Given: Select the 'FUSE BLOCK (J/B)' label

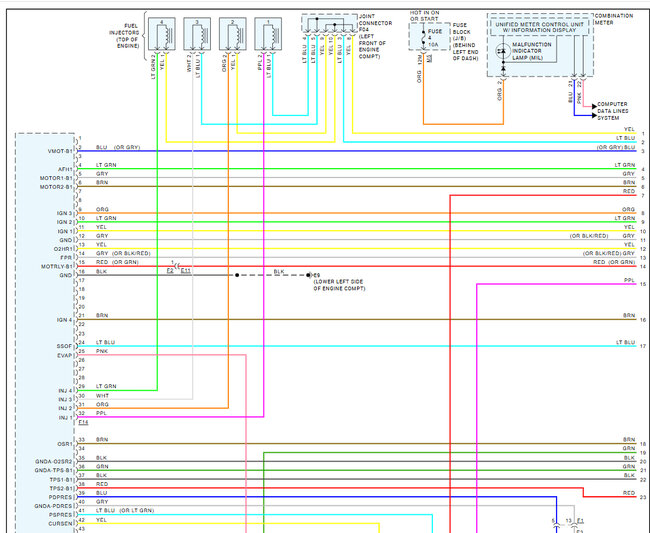Looking at the screenshot, I should [461, 32].
